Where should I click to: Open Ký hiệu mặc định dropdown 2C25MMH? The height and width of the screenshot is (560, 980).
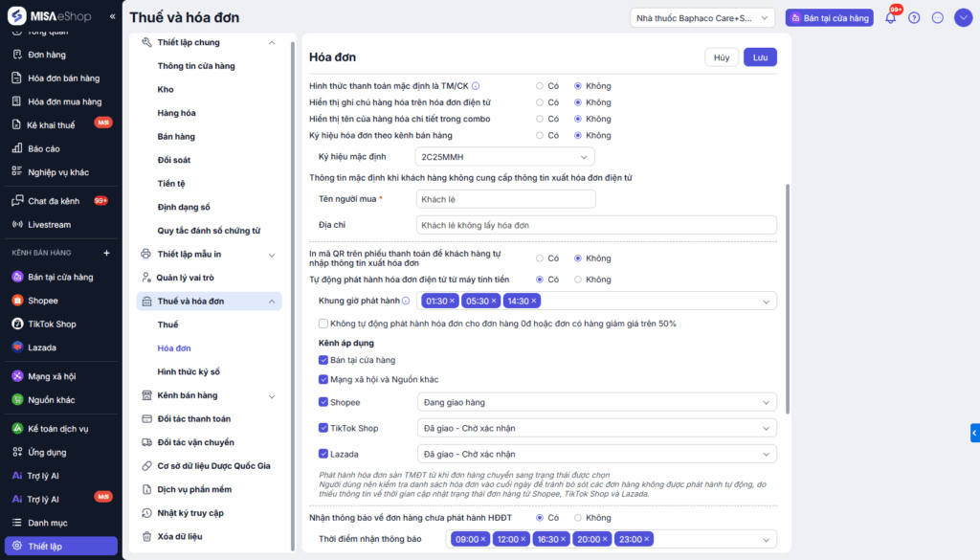click(504, 157)
